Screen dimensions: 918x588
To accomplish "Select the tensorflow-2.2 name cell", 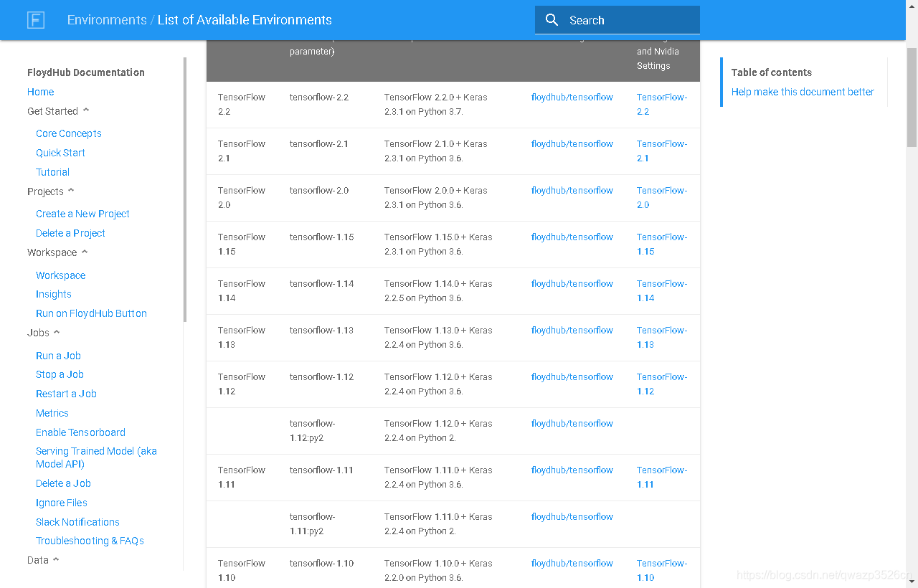I will [319, 97].
